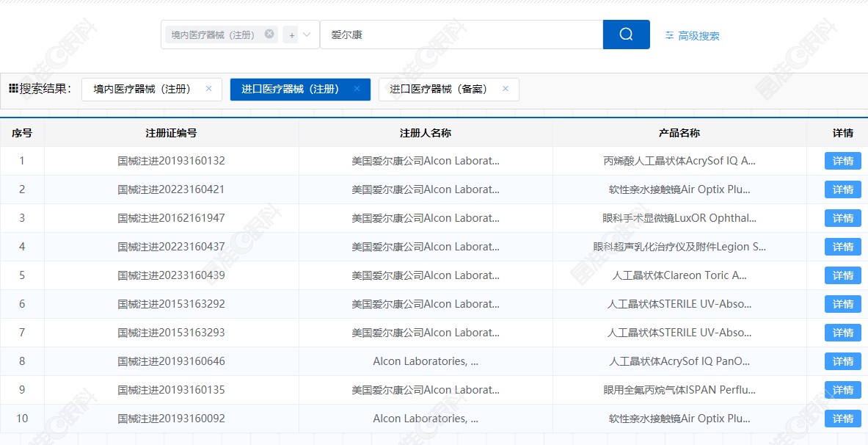Open 详情 for row 10
Screen dimensions: 868x445
842,419
